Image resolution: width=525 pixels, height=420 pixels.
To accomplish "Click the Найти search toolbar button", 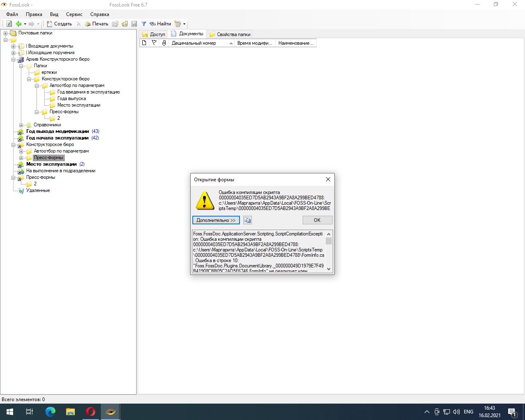I will pos(160,24).
